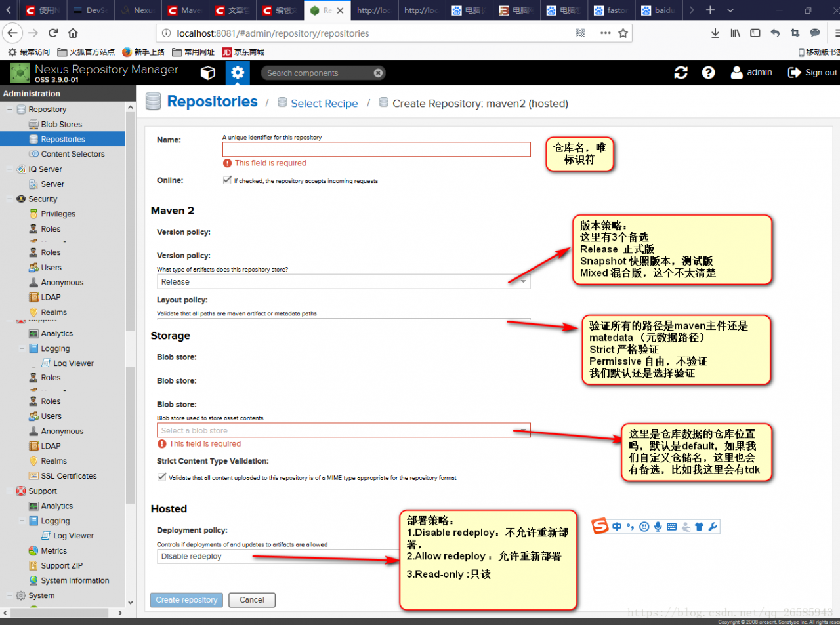The height and width of the screenshot is (625, 840).
Task: Click the Sogou input method S logo
Action: click(x=600, y=526)
